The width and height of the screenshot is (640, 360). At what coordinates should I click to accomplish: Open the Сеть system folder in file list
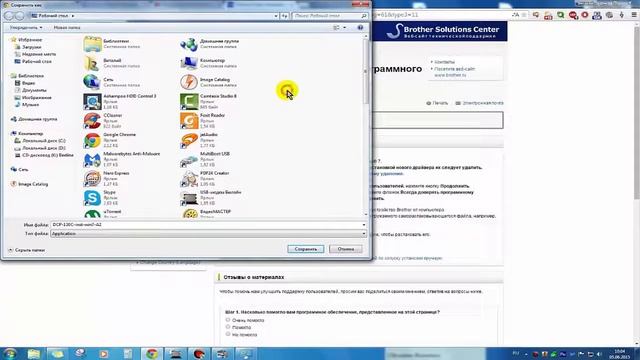pyautogui.click(x=112, y=82)
